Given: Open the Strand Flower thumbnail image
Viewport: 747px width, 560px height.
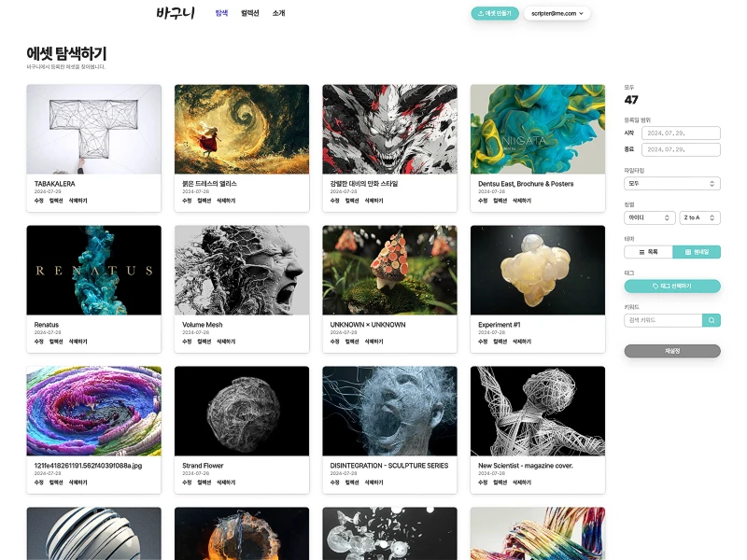Looking at the screenshot, I should click(242, 411).
